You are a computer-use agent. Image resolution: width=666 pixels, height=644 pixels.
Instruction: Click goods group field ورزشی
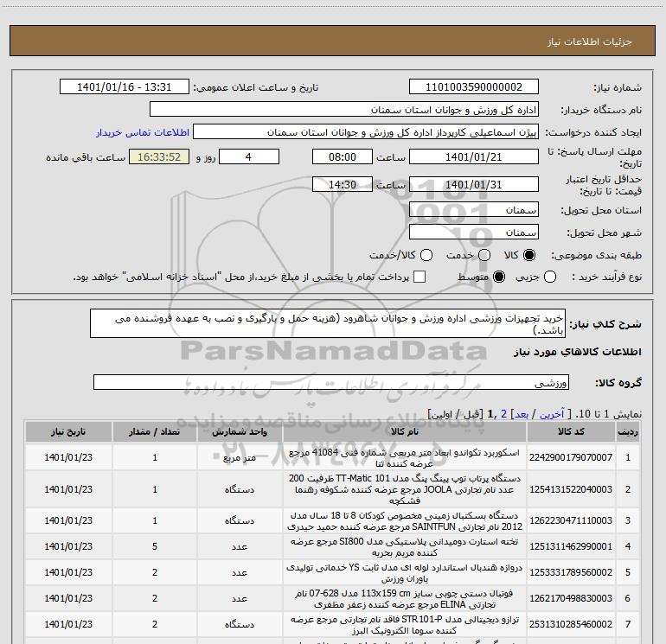(331, 382)
